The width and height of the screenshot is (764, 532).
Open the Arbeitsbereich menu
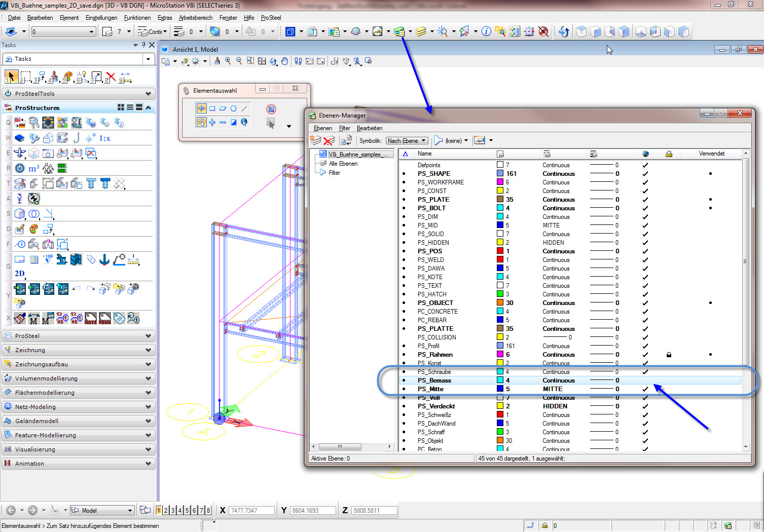[196, 18]
